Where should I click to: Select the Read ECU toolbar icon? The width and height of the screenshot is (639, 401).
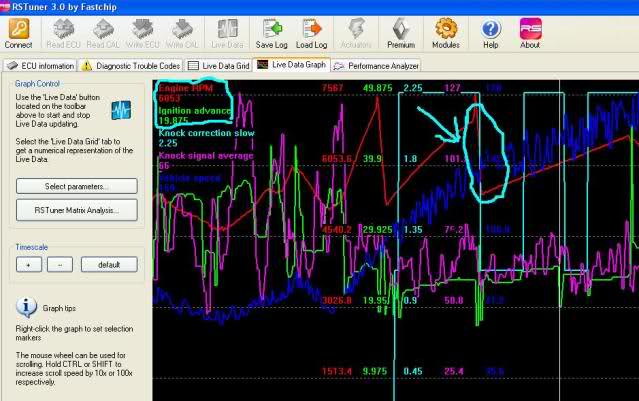point(63,29)
